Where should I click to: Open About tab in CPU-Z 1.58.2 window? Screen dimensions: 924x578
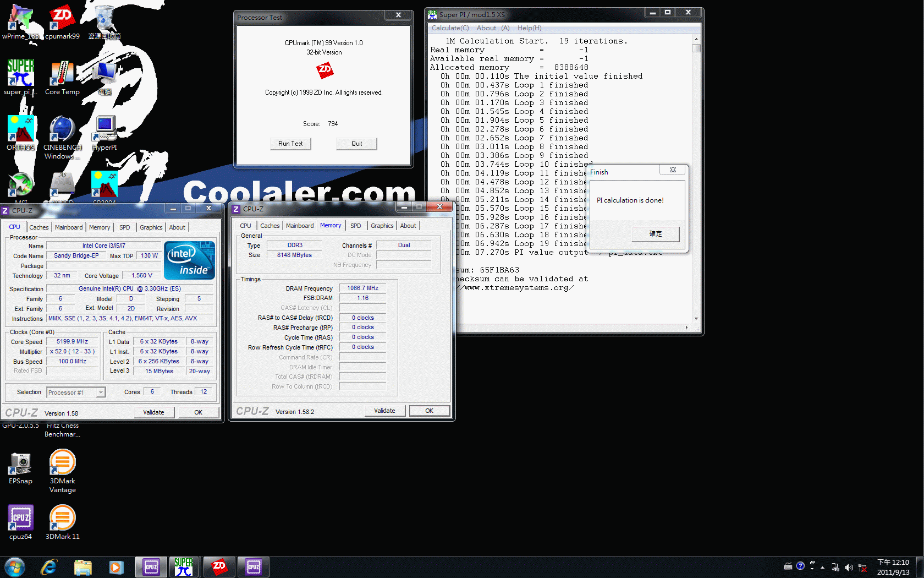pos(408,226)
